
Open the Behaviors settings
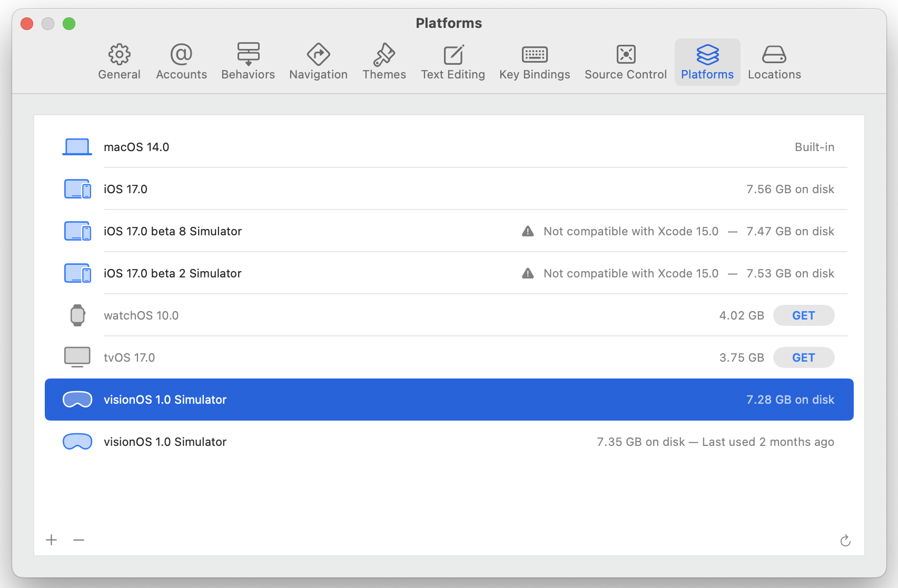(x=248, y=62)
